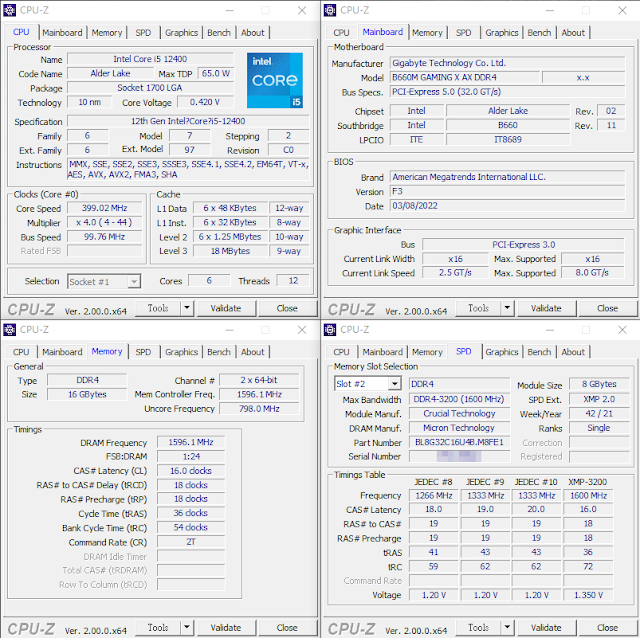Viewport: 640px width, 638px height.
Task: Select CPU tab in Mainboard window
Action: pyautogui.click(x=341, y=33)
